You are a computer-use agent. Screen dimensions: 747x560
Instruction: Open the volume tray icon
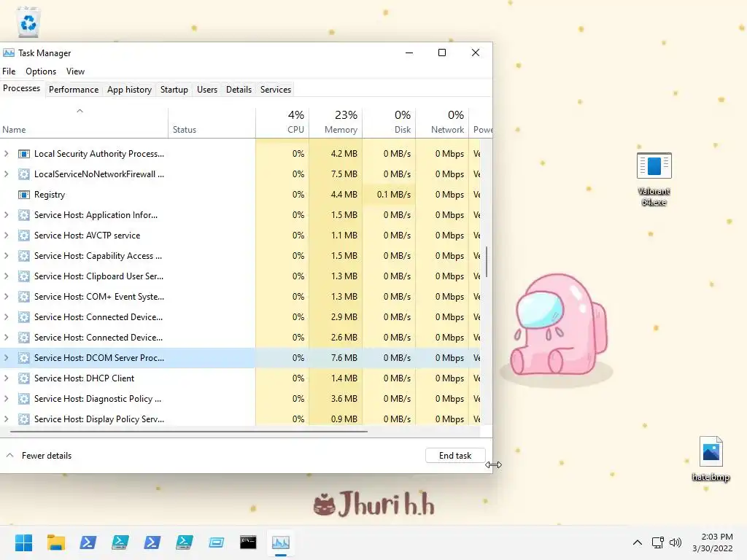[675, 542]
